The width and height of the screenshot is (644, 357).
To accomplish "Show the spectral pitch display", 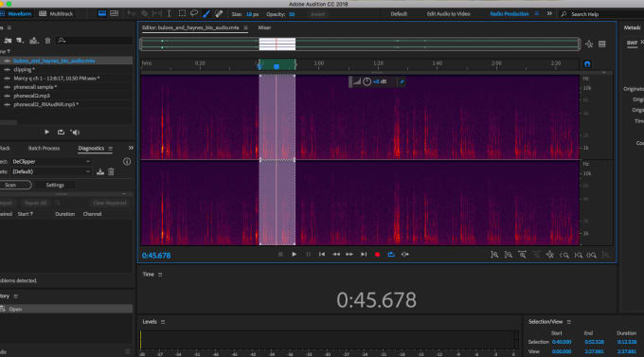I will pos(115,13).
